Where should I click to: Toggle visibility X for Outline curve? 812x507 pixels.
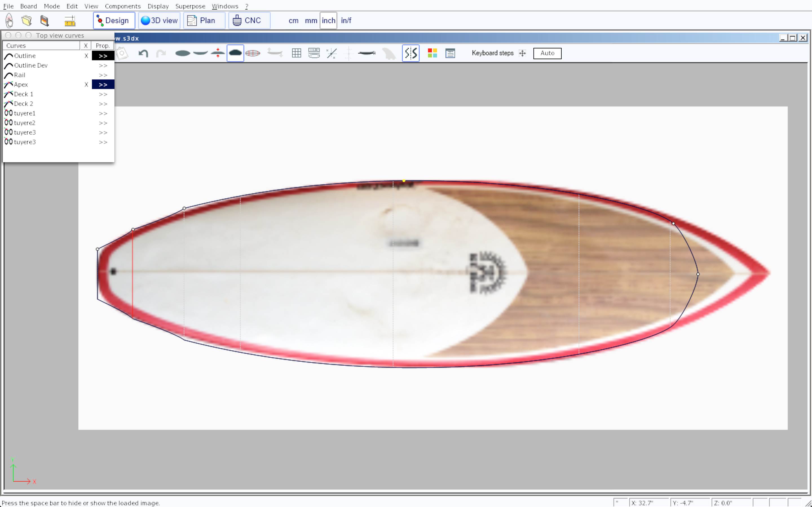[x=86, y=56]
